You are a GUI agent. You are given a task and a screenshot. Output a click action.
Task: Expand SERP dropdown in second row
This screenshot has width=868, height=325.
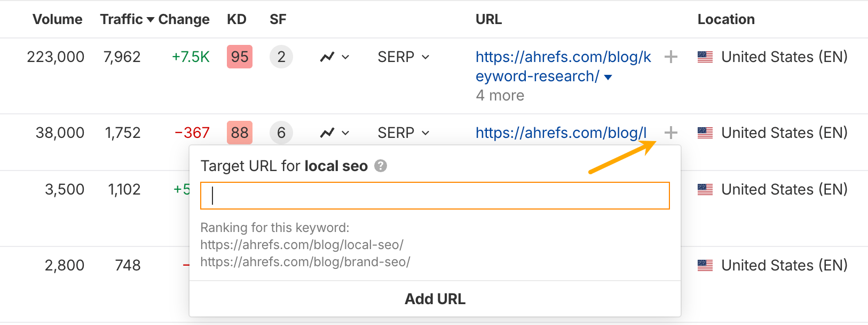pyautogui.click(x=403, y=133)
